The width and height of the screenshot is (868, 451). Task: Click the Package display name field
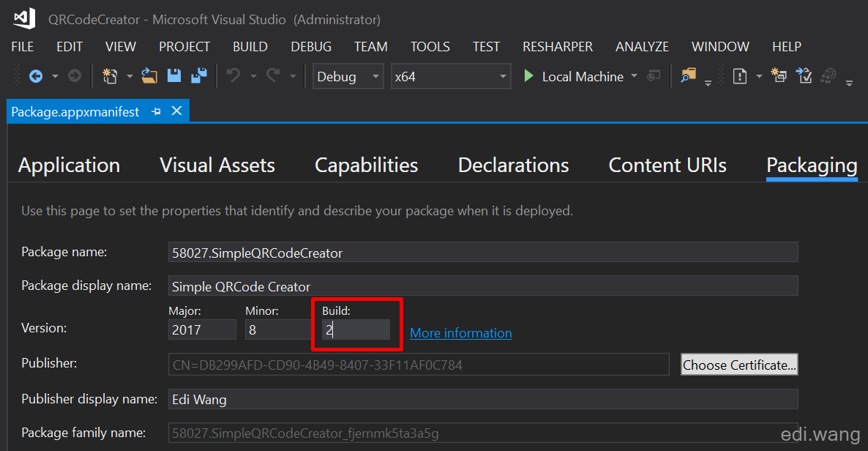point(483,286)
